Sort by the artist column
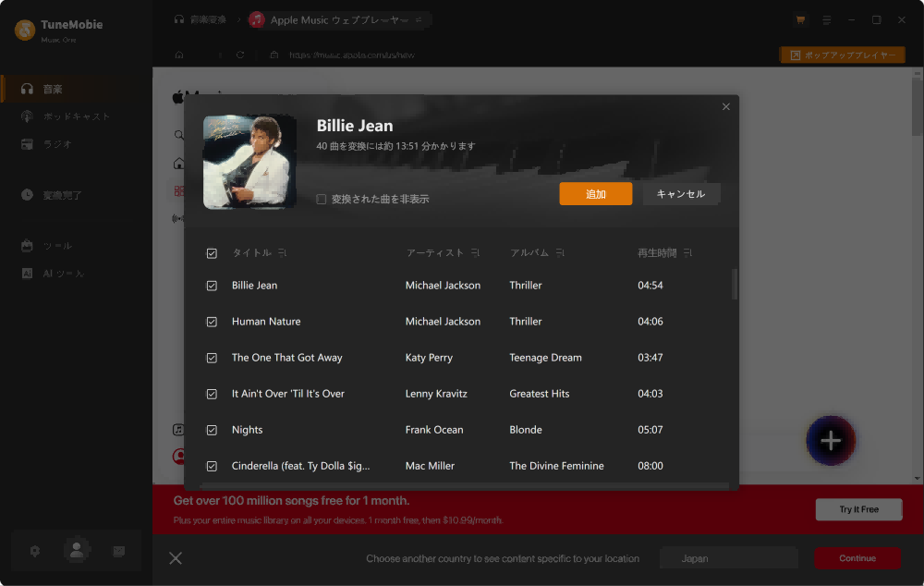924x586 pixels. (475, 253)
